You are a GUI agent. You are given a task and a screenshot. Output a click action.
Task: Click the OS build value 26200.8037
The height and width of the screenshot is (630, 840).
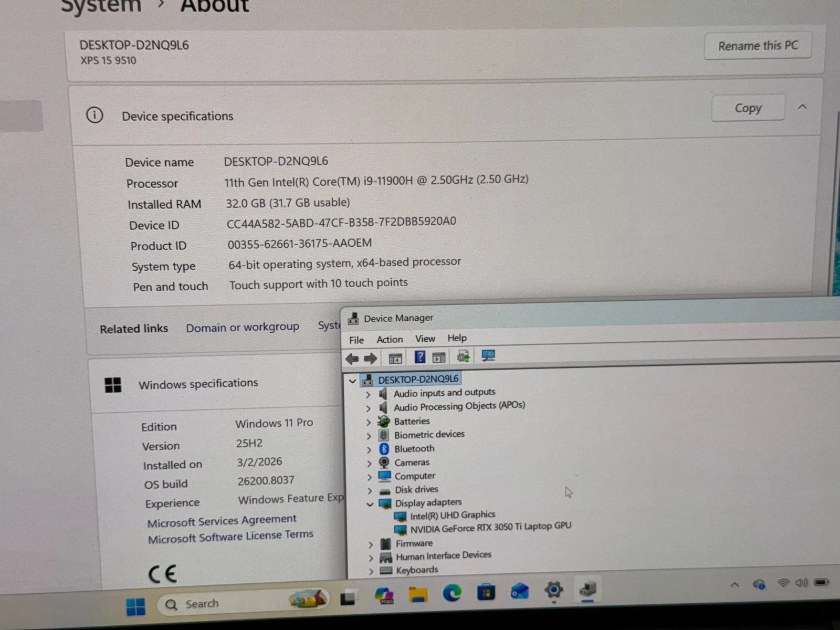[266, 480]
